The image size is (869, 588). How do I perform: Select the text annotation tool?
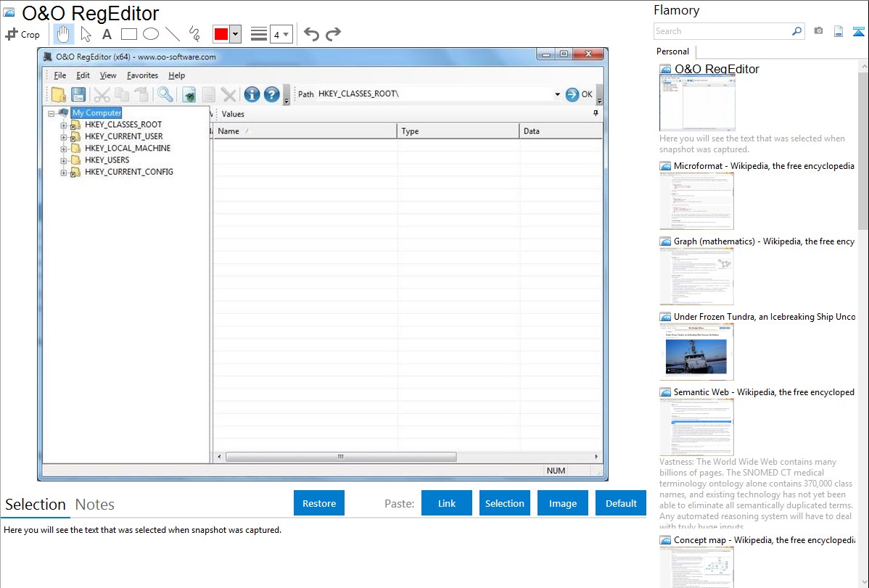(107, 34)
